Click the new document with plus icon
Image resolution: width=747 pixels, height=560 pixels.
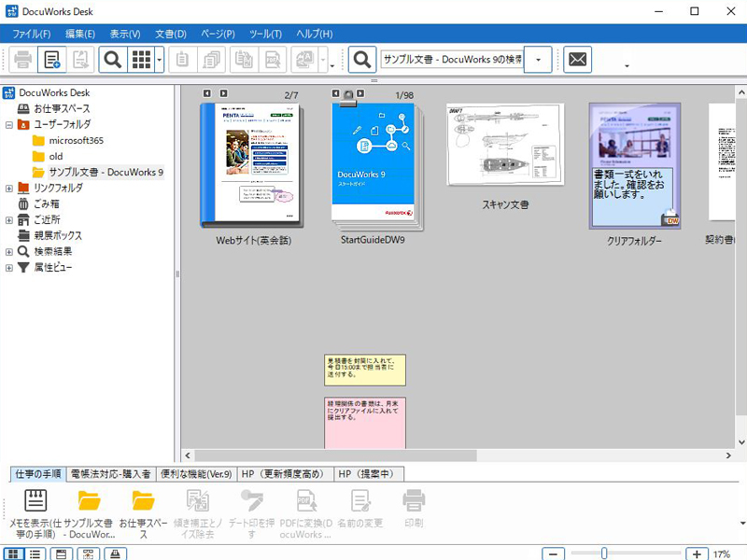(51, 60)
